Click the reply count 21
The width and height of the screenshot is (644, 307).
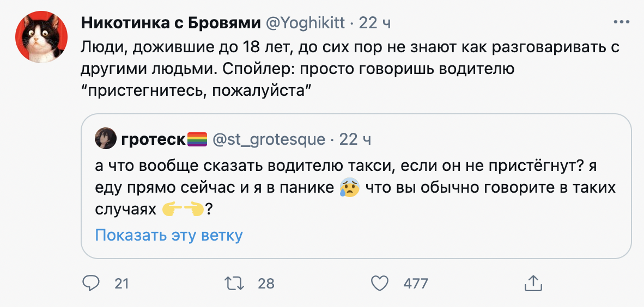tap(121, 283)
